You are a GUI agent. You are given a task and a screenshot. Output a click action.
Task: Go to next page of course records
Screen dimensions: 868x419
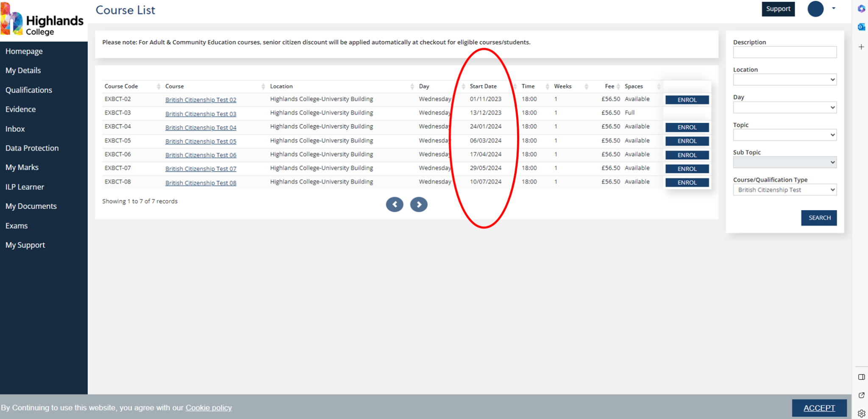coord(419,205)
